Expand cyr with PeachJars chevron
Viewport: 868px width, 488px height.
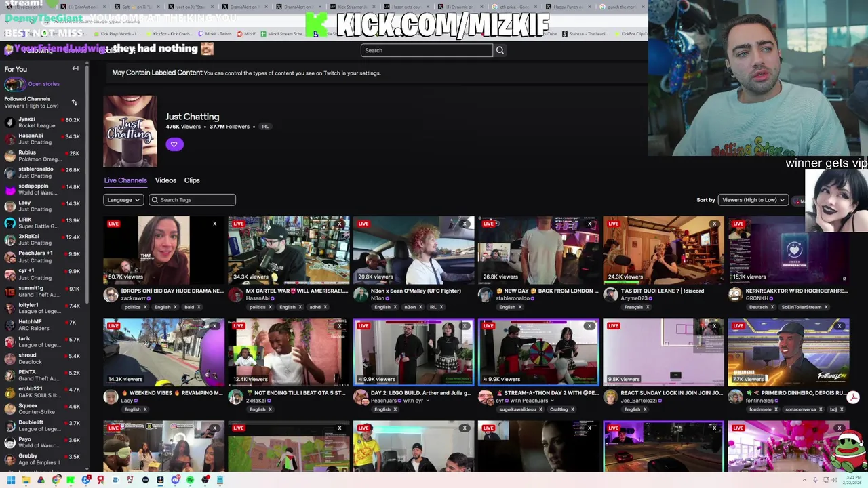[552, 401]
